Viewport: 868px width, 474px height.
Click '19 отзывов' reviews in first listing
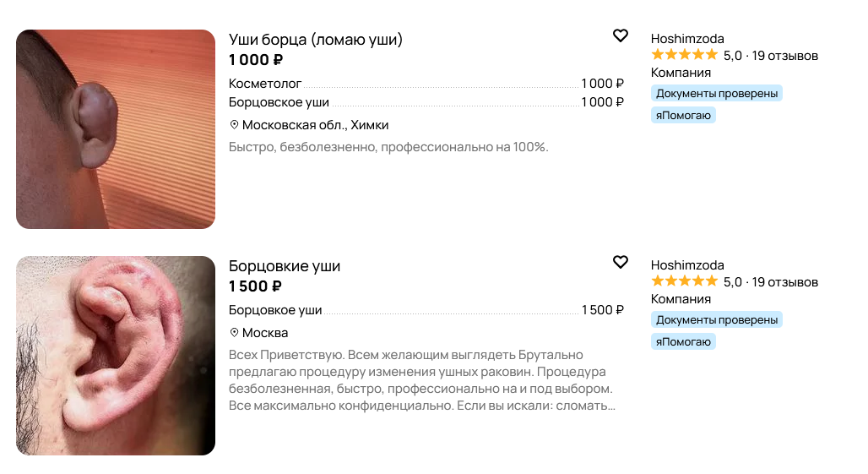pyautogui.click(x=784, y=56)
